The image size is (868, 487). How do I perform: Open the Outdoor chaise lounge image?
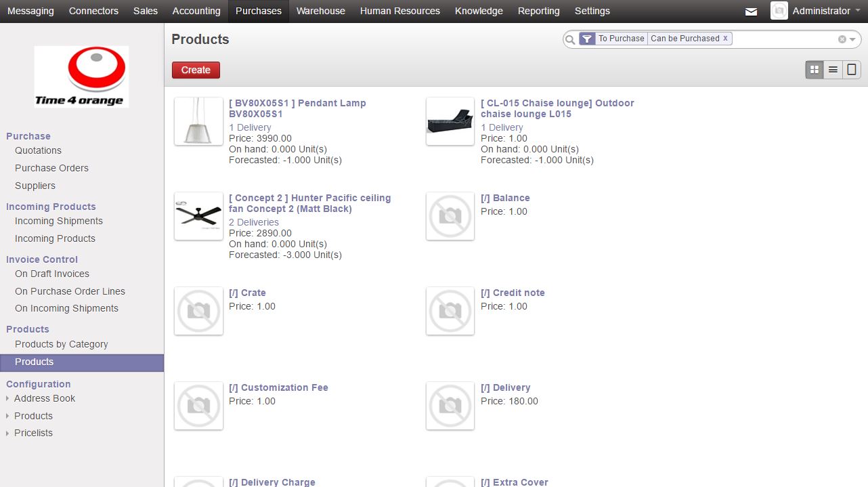coord(450,121)
